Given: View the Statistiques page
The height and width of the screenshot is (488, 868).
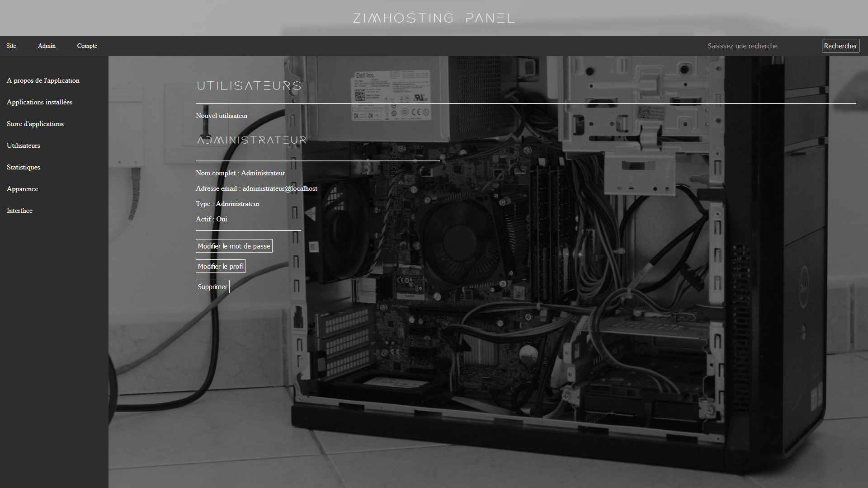Looking at the screenshot, I should coord(24,167).
